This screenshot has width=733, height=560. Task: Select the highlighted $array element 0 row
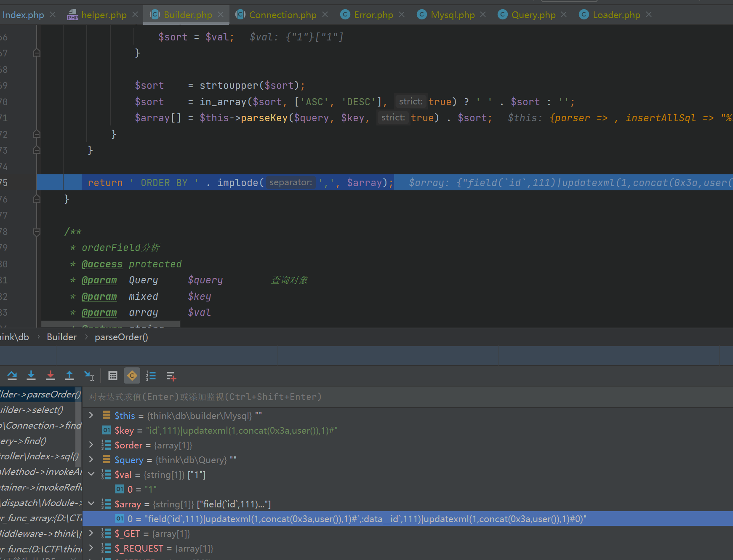click(408, 519)
